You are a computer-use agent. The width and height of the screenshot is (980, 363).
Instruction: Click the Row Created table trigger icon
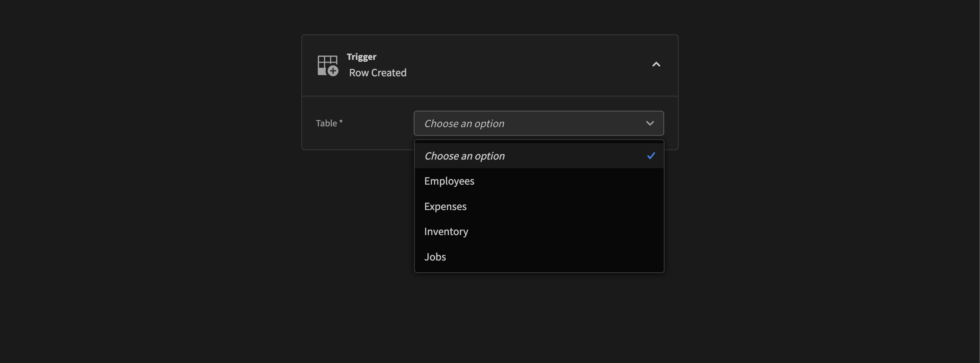point(328,65)
